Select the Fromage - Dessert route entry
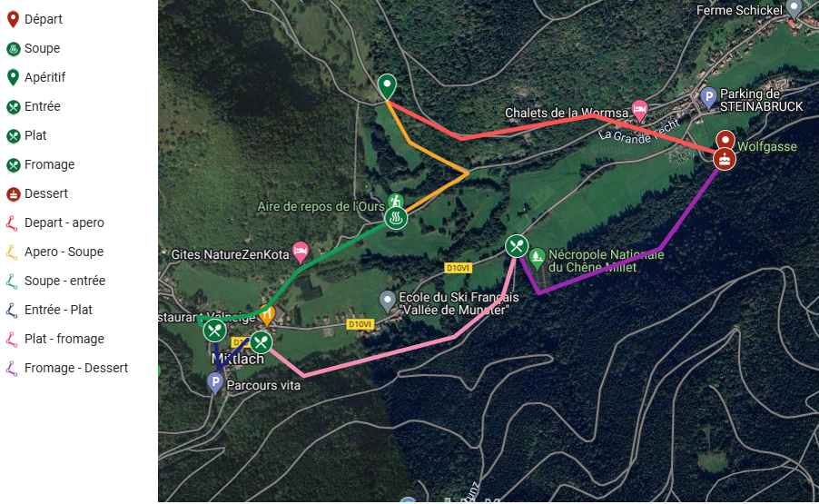819x504 pixels. coord(67,368)
